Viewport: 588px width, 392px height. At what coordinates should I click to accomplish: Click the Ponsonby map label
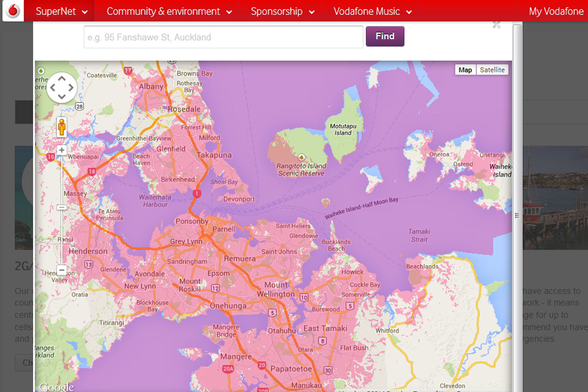click(x=192, y=221)
